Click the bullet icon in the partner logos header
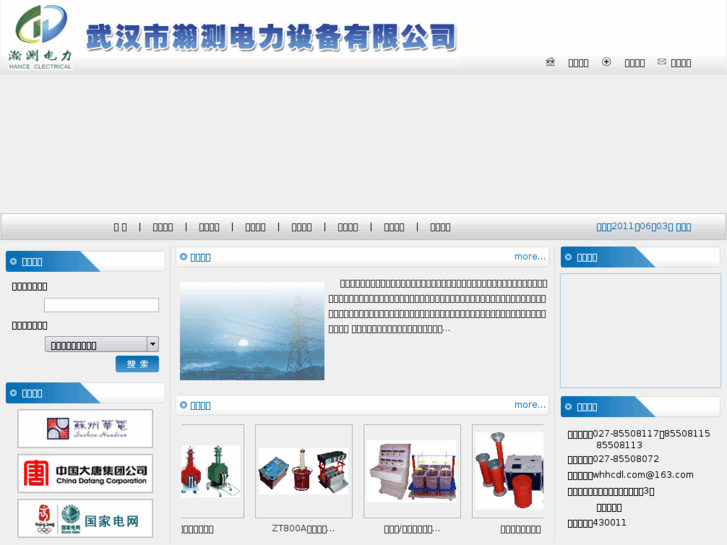 [x=13, y=393]
